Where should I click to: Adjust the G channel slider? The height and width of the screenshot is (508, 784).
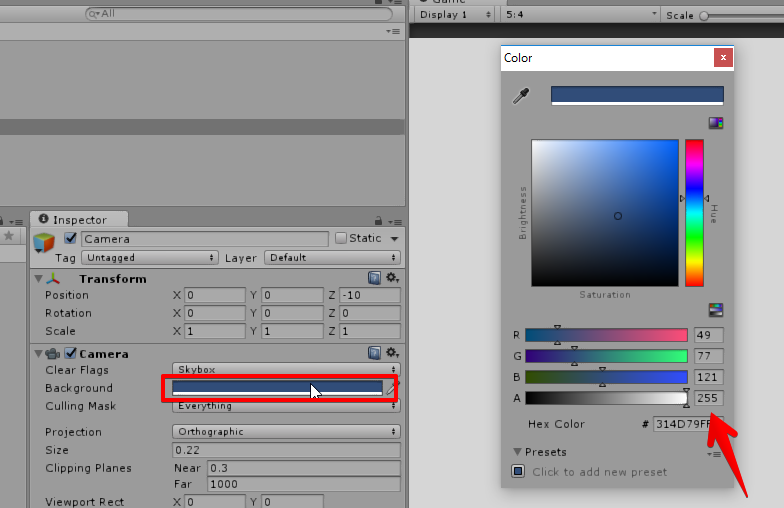(x=606, y=356)
